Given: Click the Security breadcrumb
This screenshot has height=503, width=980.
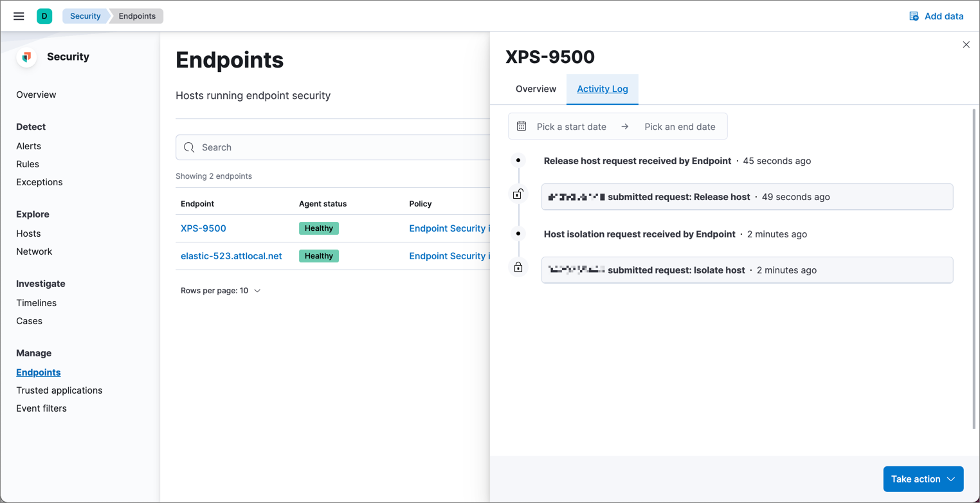Looking at the screenshot, I should pyautogui.click(x=85, y=15).
